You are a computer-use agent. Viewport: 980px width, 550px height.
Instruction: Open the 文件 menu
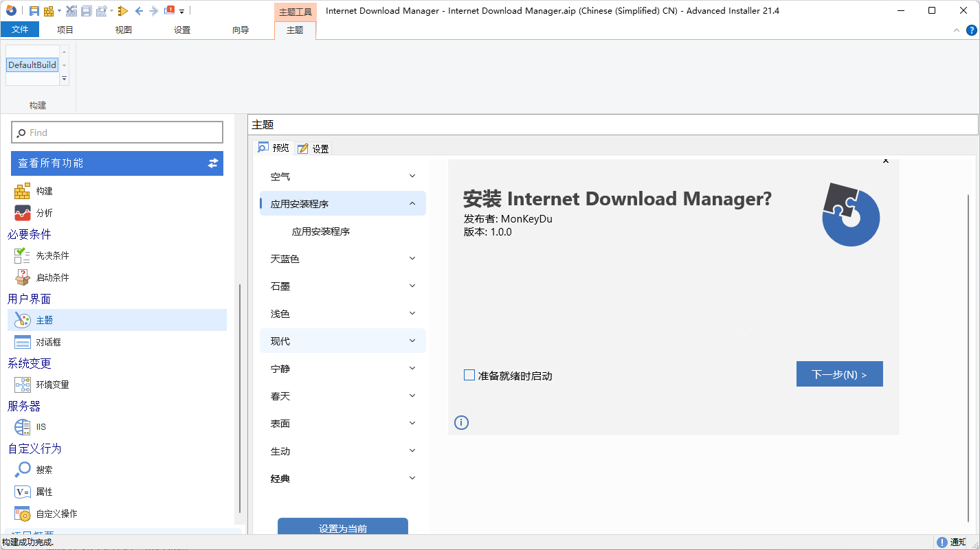coord(20,30)
